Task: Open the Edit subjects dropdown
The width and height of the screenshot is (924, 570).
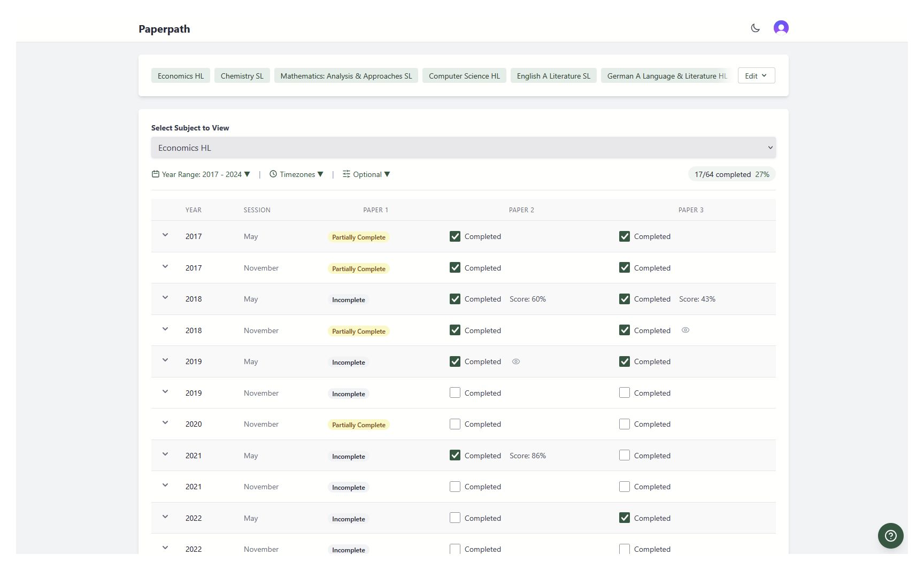Action: tap(756, 75)
